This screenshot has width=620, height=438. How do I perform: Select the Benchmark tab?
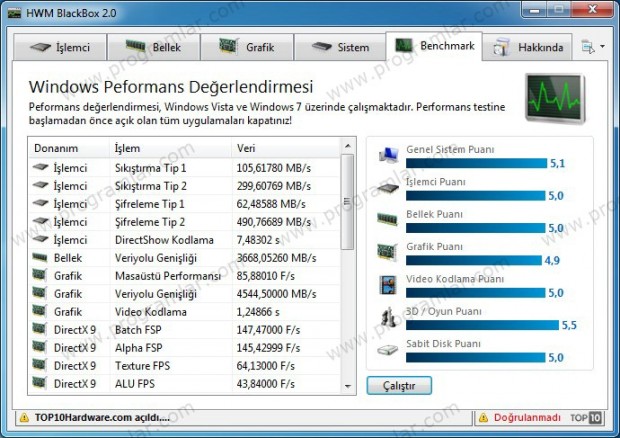(x=434, y=46)
